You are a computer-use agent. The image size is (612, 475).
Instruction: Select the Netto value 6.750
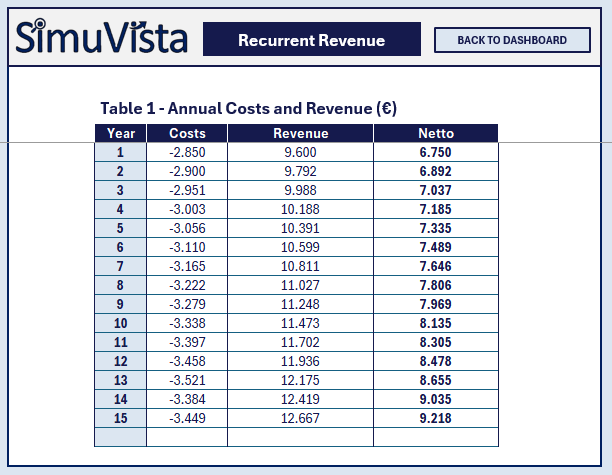point(435,152)
